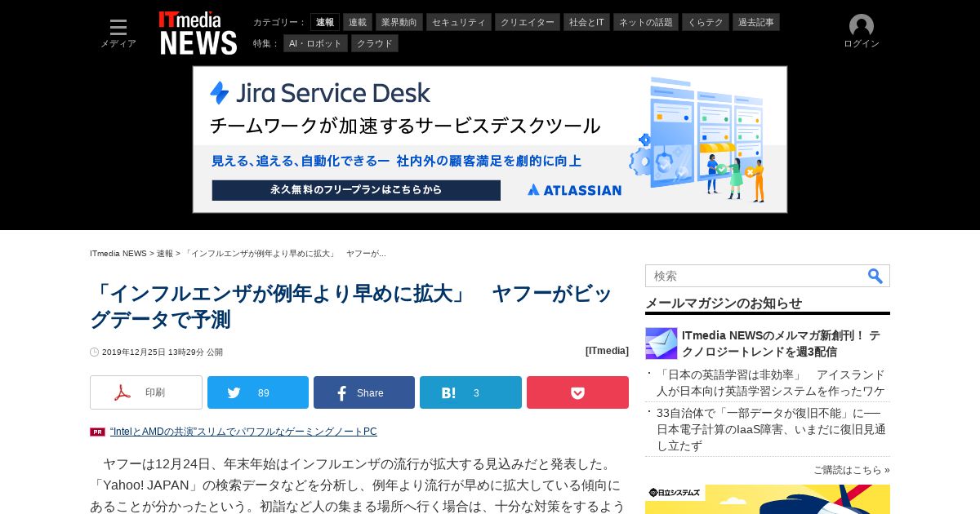This screenshot has height=514, width=980.
Task: Open the AI・ロボット feature
Action: click(x=315, y=43)
